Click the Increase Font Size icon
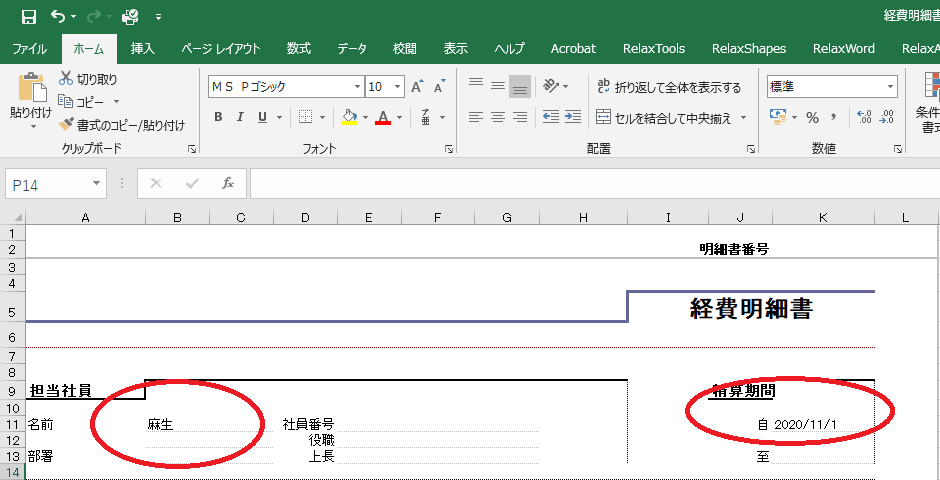940x480 pixels. point(417,87)
